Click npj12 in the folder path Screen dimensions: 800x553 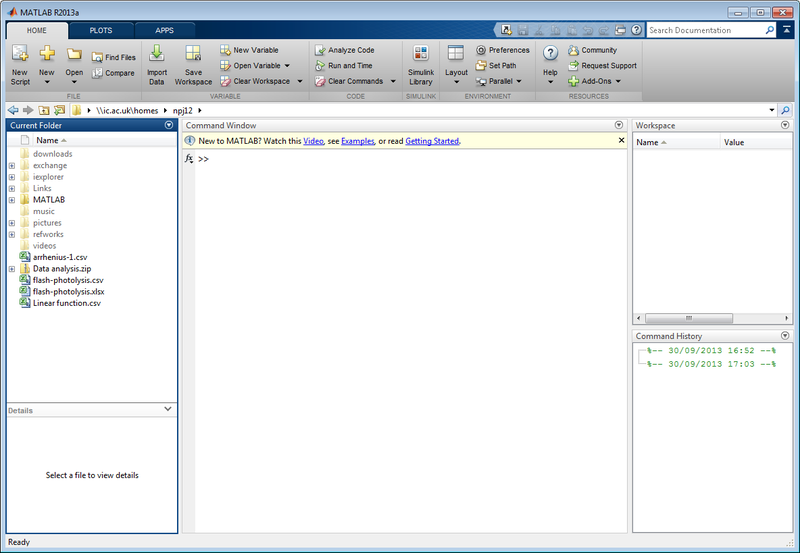(x=183, y=110)
